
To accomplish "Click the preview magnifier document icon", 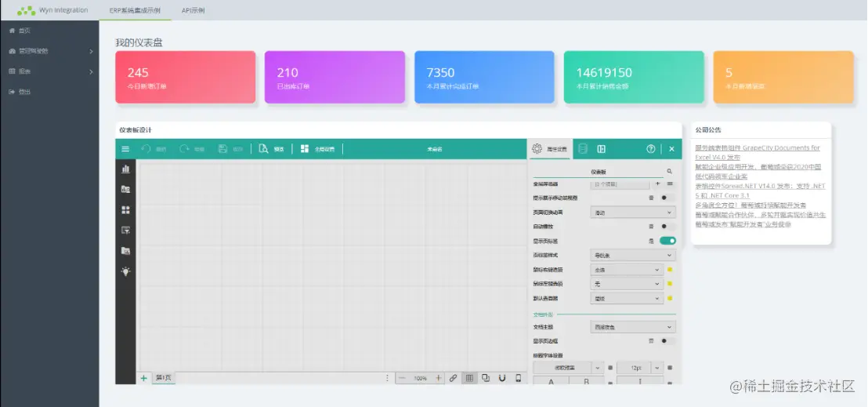I will (x=263, y=148).
